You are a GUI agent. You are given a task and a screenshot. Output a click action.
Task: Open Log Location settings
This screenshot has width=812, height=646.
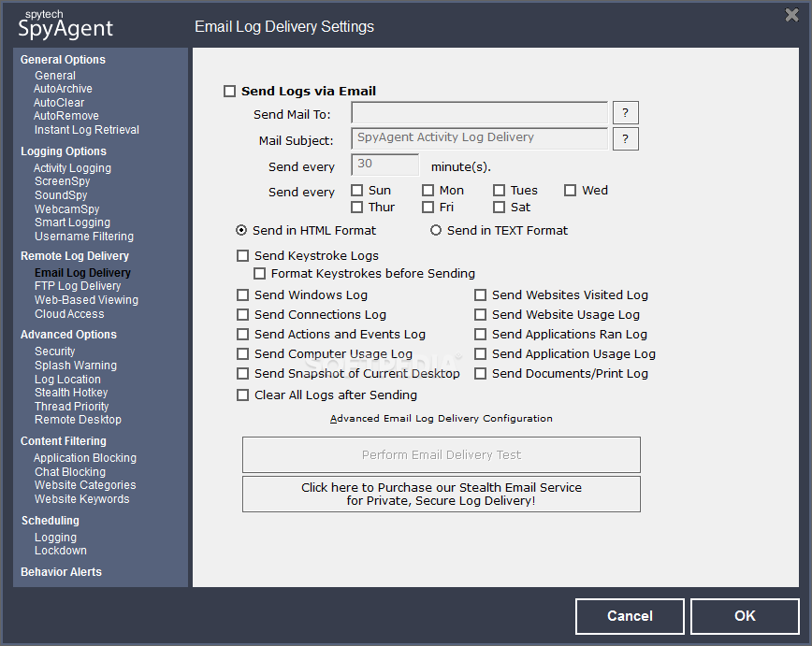(67, 380)
